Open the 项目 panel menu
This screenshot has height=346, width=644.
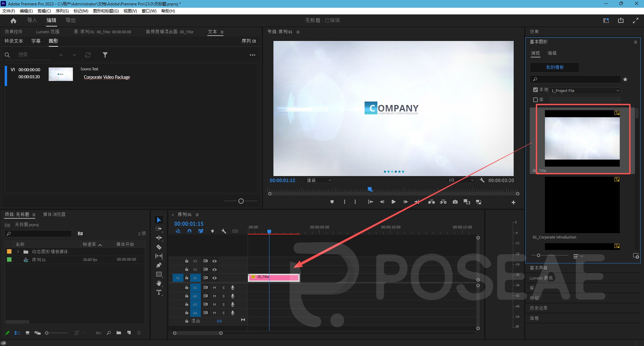point(34,215)
